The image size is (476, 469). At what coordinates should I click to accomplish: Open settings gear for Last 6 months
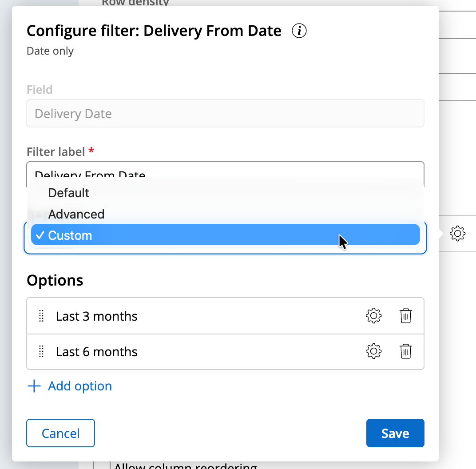(x=373, y=351)
